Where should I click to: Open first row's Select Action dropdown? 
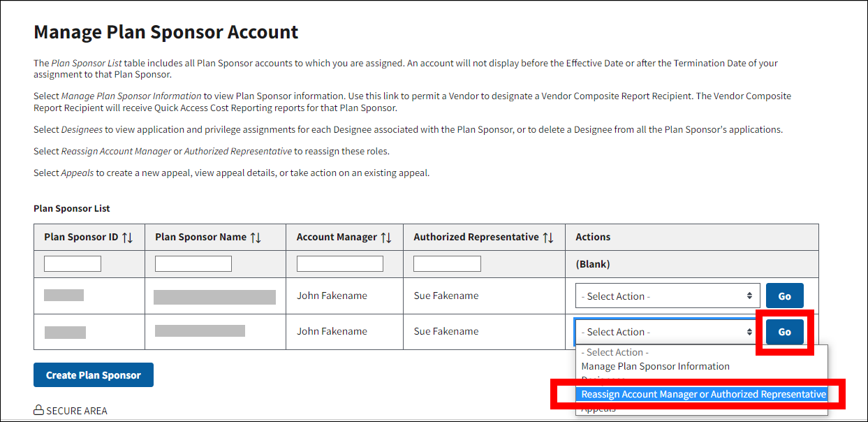tap(666, 296)
